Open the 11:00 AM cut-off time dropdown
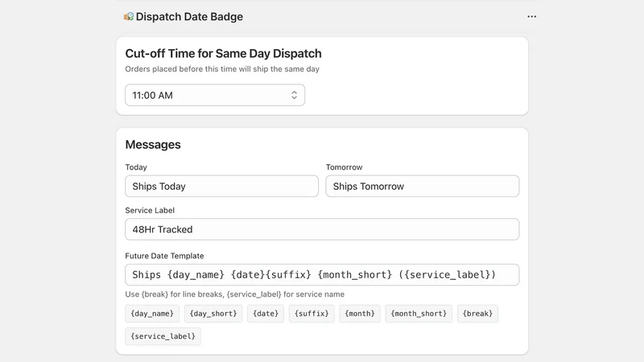Screen dimensions: 644x362 pos(215,95)
